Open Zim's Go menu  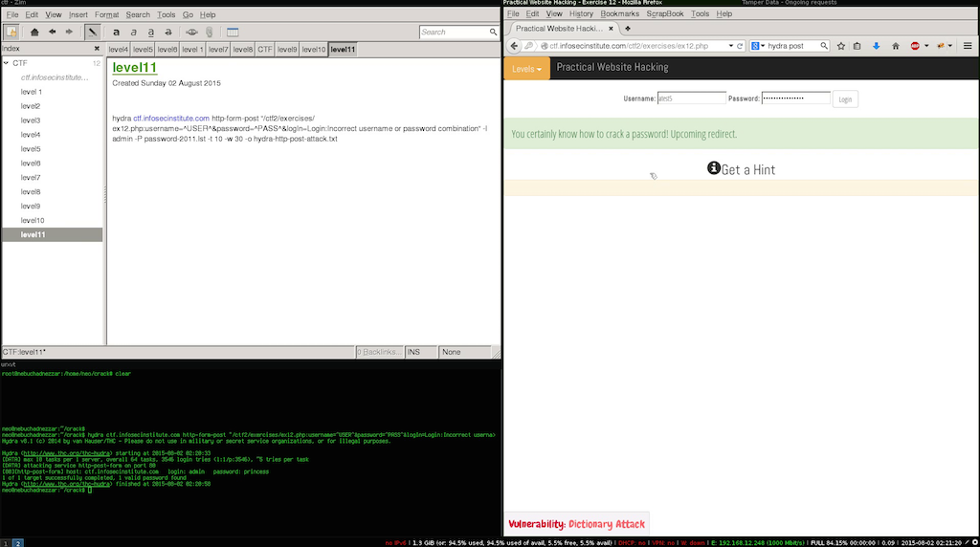click(188, 14)
